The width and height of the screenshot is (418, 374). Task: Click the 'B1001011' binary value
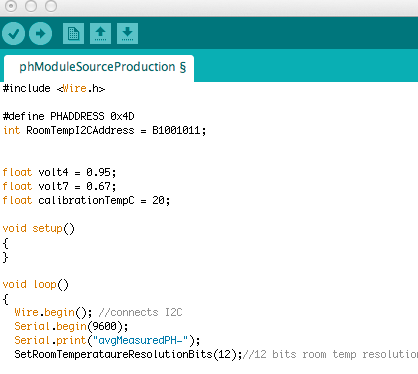176,130
